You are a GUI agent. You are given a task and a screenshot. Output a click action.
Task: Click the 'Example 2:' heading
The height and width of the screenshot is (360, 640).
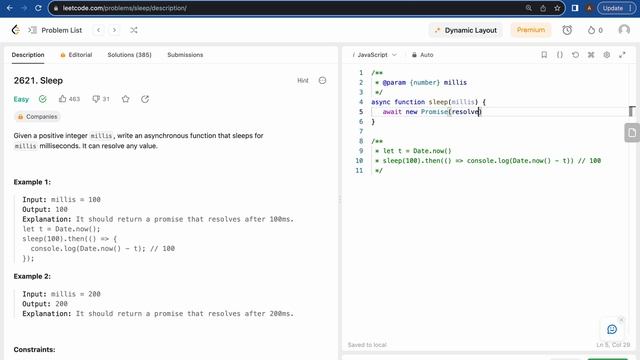tap(32, 276)
